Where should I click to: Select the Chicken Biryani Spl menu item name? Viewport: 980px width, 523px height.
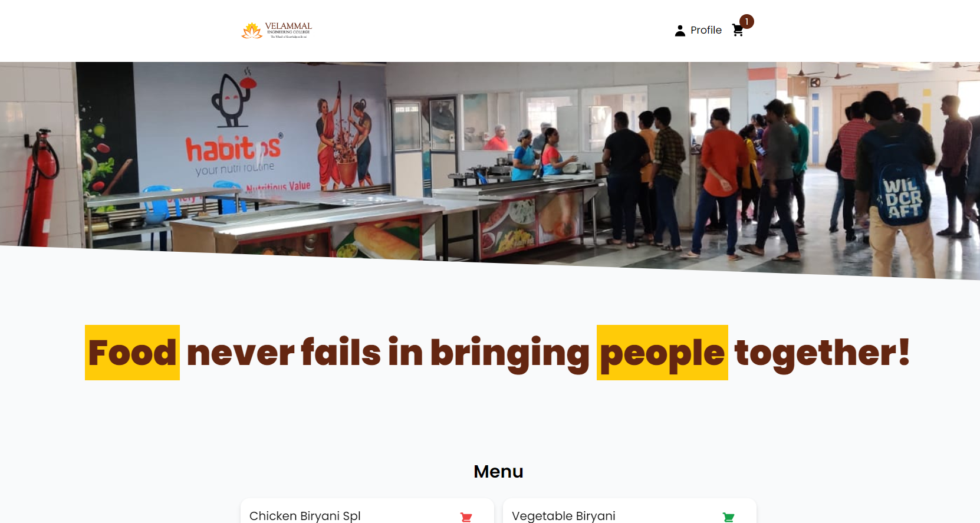[305, 516]
